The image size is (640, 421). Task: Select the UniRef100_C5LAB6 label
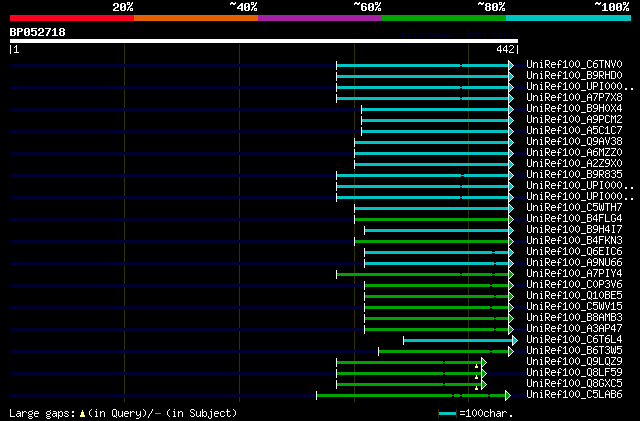pos(574,395)
